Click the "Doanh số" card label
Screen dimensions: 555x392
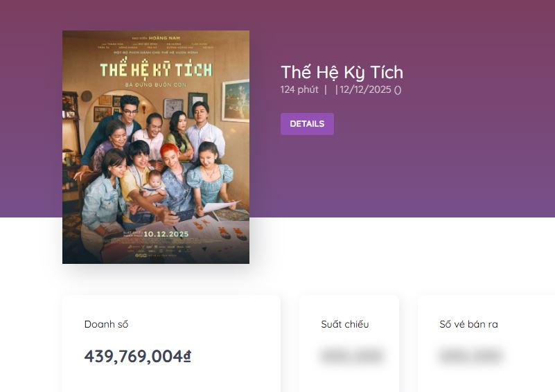tap(106, 324)
